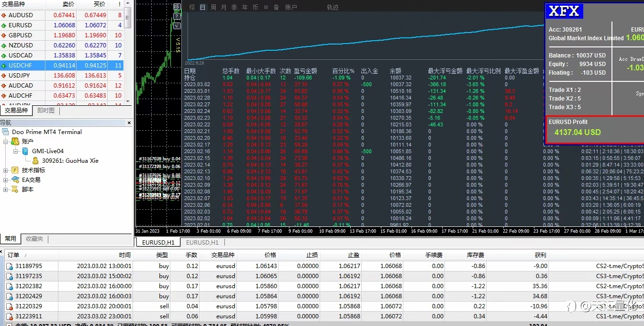Image resolution: width=644 pixels, height=326 pixels.
Task: Click the EURUSD Profit 4137.04 USD box
Action: (595, 129)
